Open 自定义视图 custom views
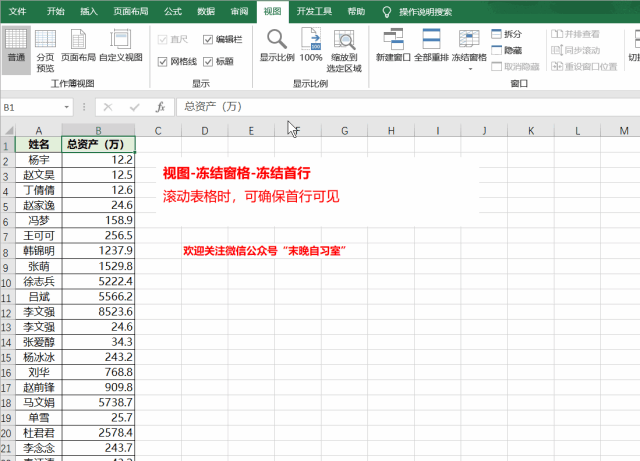 [x=121, y=45]
